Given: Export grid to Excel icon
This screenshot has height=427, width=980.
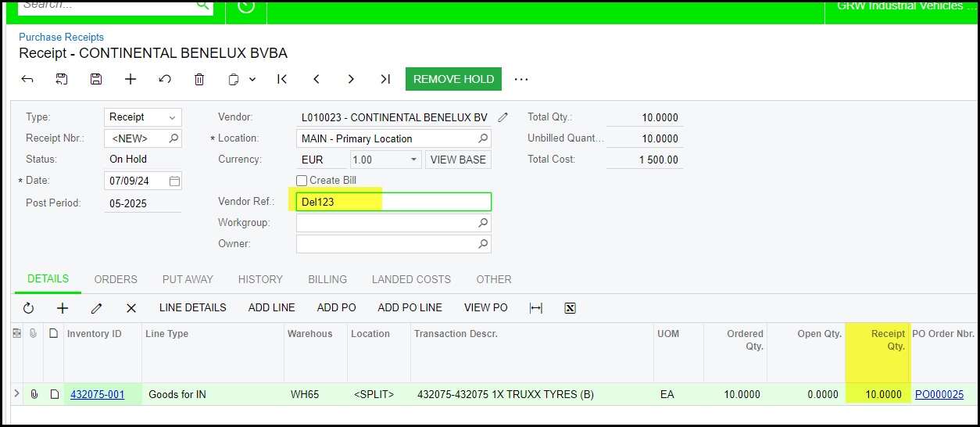Looking at the screenshot, I should pyautogui.click(x=570, y=308).
